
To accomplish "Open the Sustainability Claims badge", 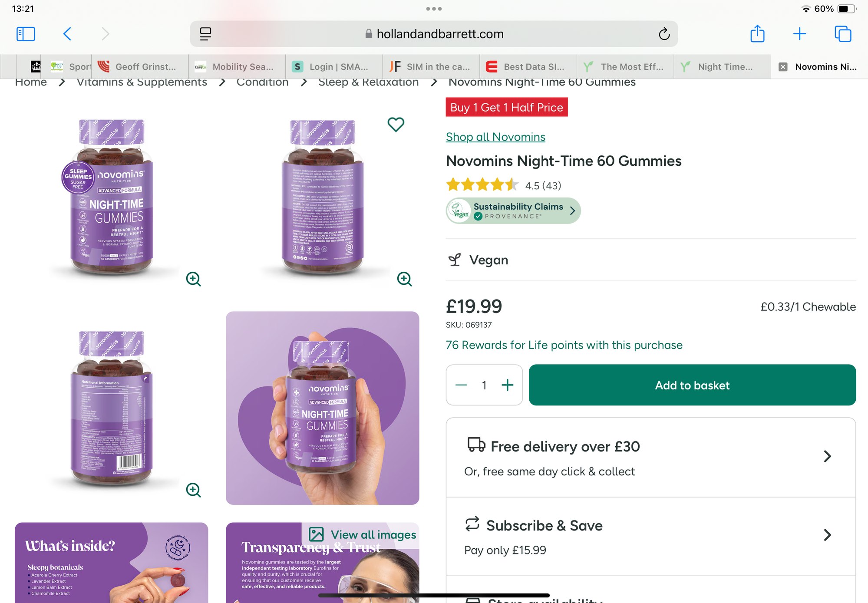I will 513,211.
